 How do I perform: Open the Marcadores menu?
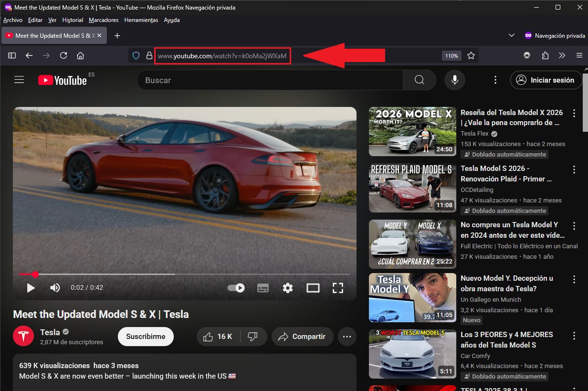pyautogui.click(x=104, y=20)
